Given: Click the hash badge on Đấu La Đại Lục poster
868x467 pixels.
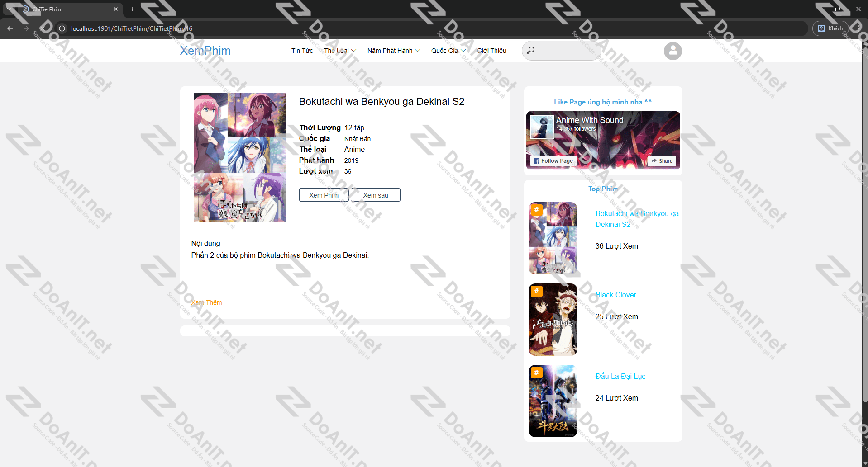Looking at the screenshot, I should 536,372.
